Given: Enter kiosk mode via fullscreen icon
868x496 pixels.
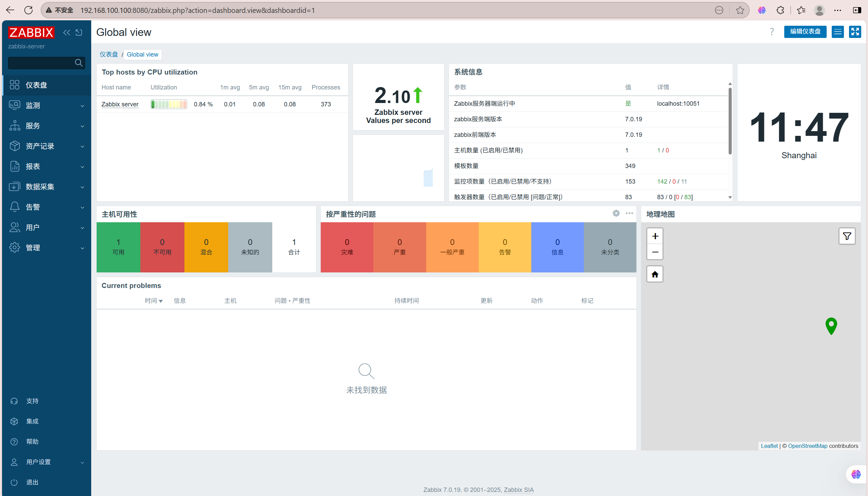Looking at the screenshot, I should (x=855, y=32).
